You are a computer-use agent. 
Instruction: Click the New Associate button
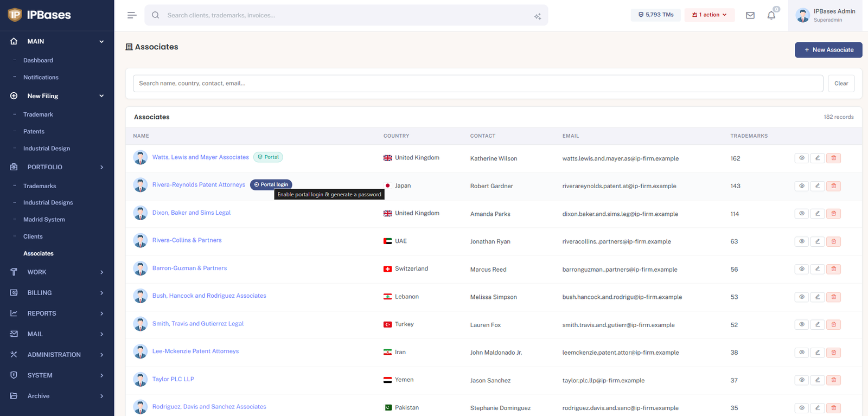(x=828, y=50)
